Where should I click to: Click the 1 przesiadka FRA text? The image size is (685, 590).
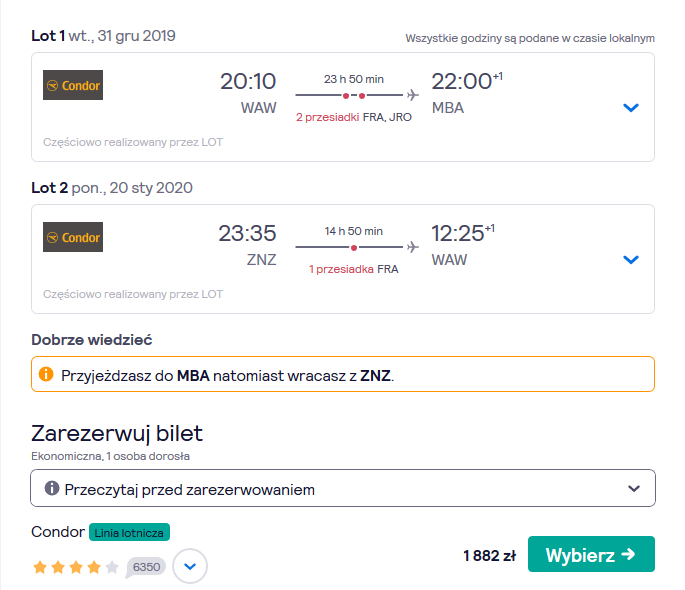[354, 269]
